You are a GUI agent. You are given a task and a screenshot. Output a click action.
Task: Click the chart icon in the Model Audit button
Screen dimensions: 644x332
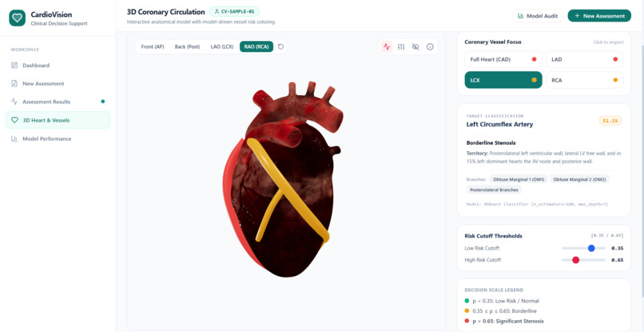tap(521, 16)
